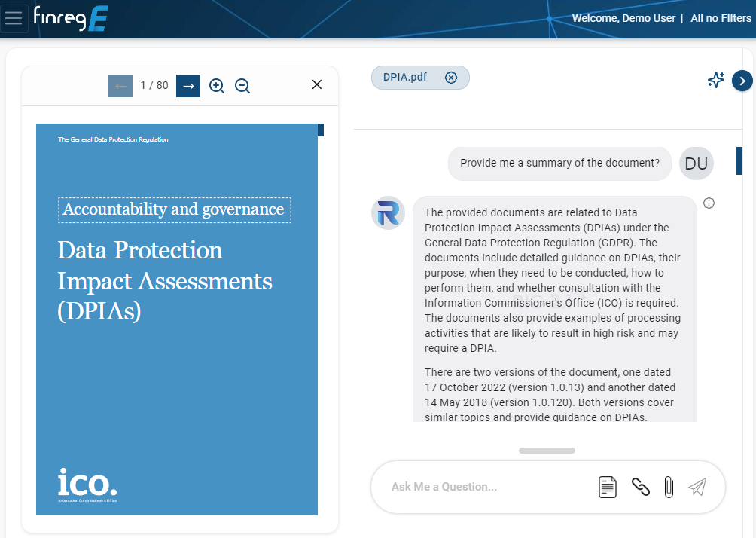Go to next PDF page
Viewport: 756px width, 538px height.
(188, 86)
